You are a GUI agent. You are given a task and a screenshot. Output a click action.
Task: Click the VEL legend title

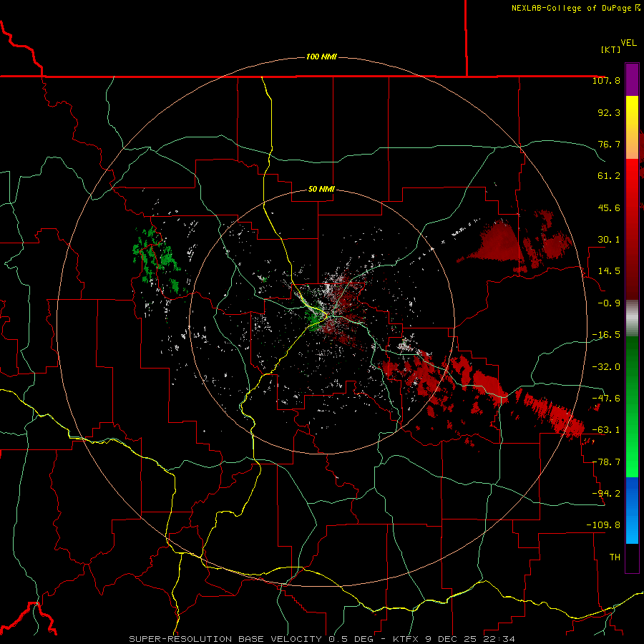(628, 43)
